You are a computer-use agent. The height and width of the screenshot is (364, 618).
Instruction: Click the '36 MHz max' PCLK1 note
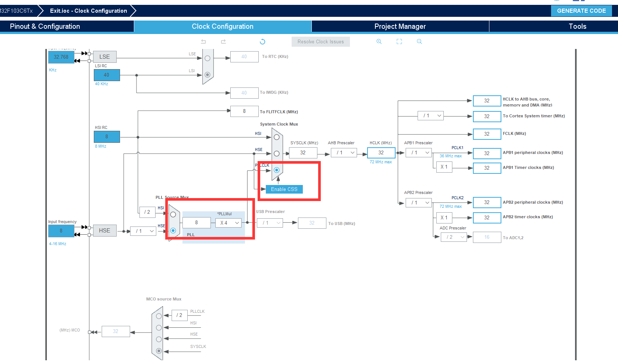451,156
